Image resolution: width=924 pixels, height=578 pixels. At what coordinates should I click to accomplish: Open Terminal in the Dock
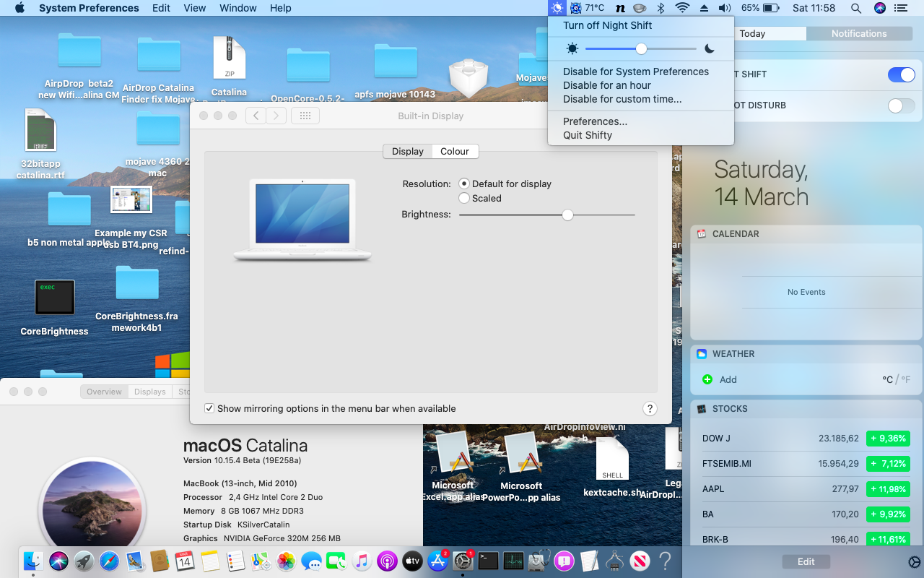click(489, 561)
